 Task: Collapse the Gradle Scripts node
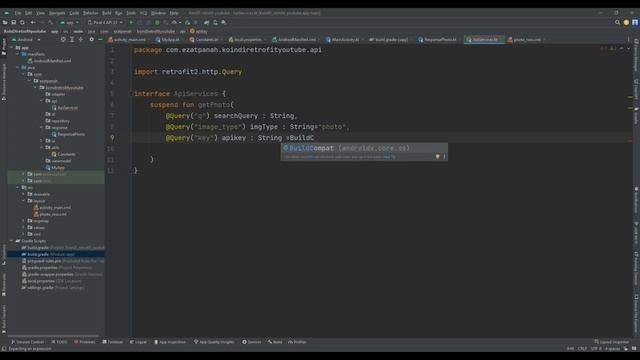coord(11,241)
